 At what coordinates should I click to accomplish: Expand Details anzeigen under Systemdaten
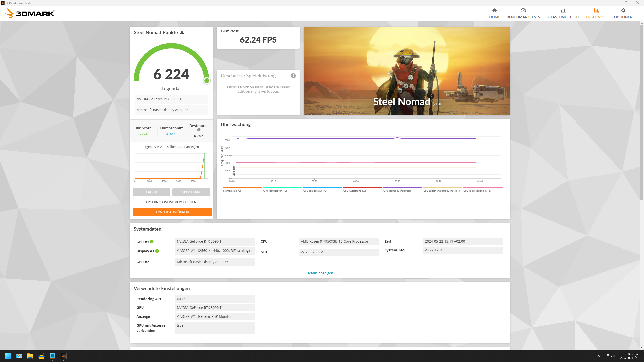coord(319,273)
